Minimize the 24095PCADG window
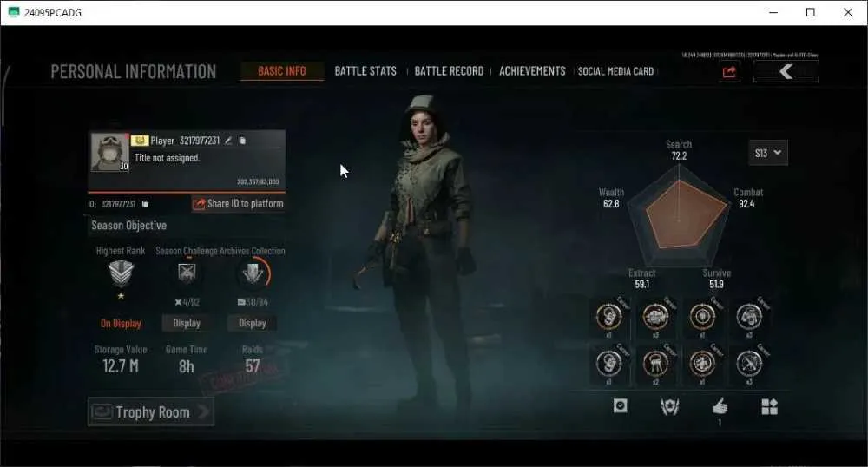Image resolution: width=868 pixels, height=467 pixels. click(773, 12)
